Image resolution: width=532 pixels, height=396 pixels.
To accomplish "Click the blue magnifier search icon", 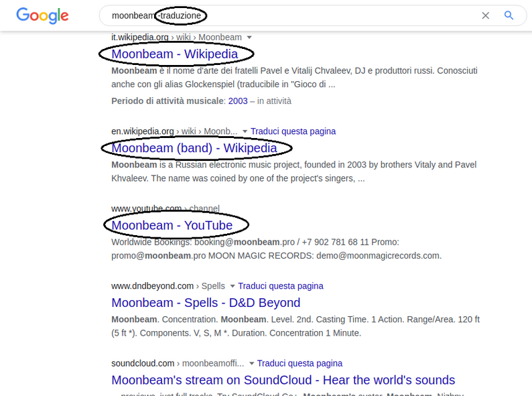I will click(x=509, y=15).
